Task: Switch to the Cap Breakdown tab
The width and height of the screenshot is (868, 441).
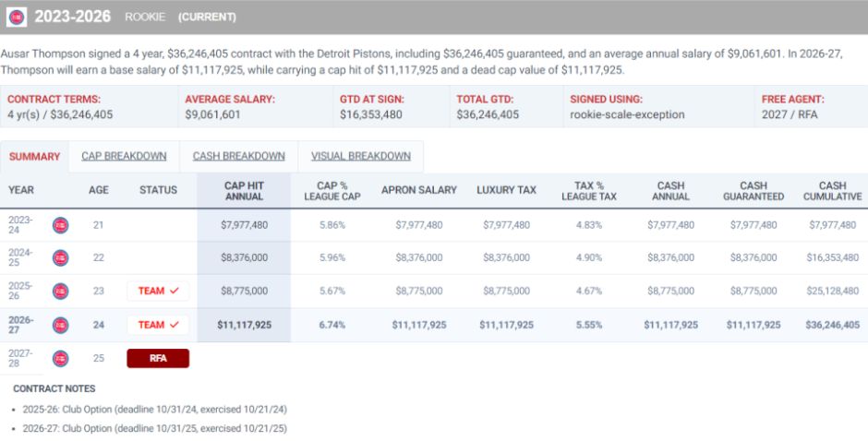Action: (x=124, y=157)
